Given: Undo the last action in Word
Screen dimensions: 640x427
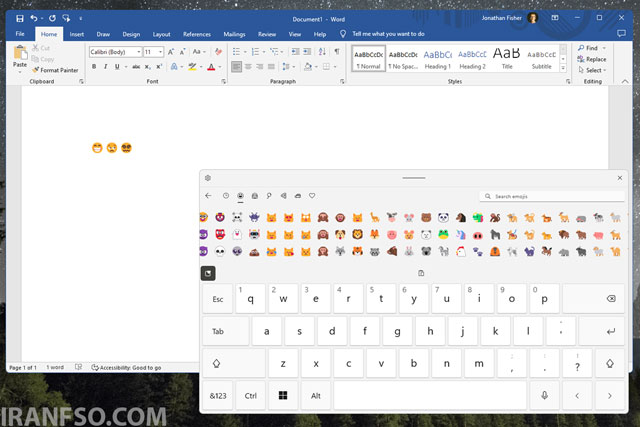Looking at the screenshot, I should point(34,18).
